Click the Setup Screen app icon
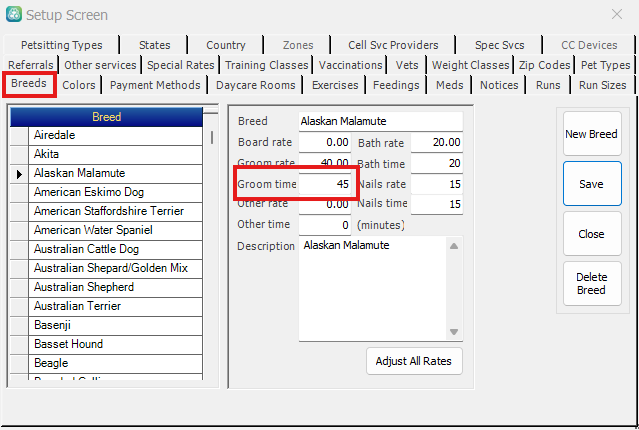 (13, 14)
